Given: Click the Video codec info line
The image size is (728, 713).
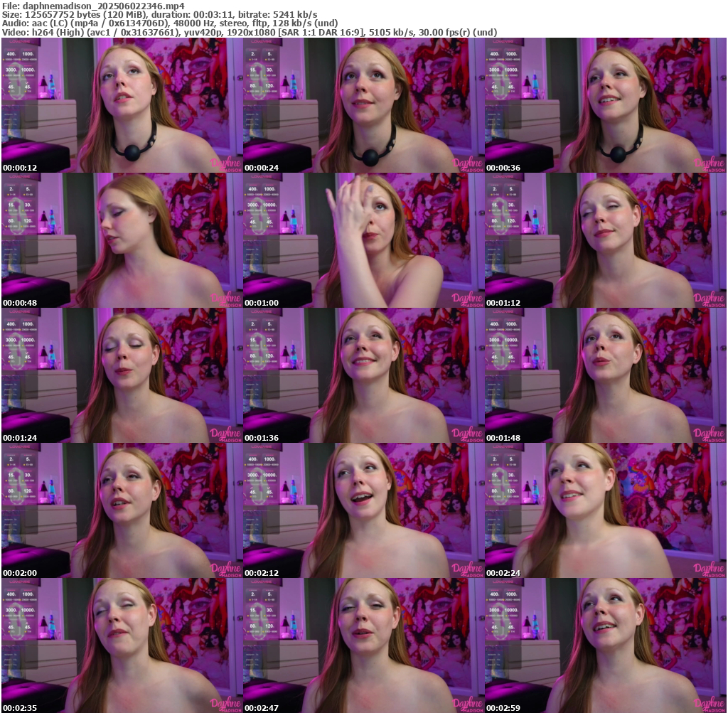Looking at the screenshot, I should tap(249, 32).
